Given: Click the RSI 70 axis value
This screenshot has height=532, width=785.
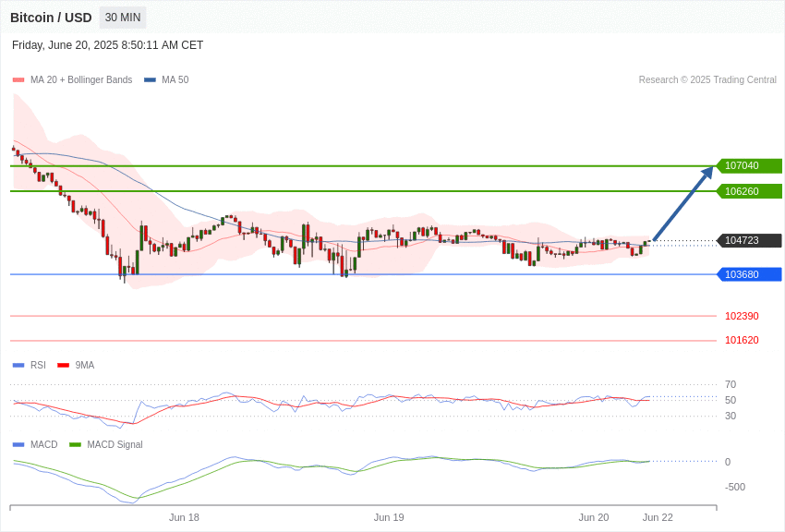Looking at the screenshot, I should (x=731, y=384).
